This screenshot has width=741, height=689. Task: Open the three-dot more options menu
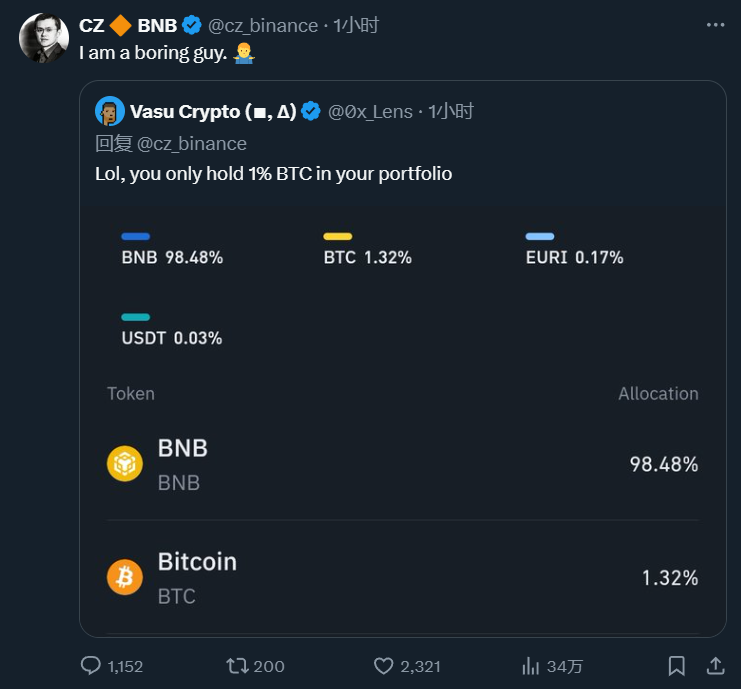point(715,25)
